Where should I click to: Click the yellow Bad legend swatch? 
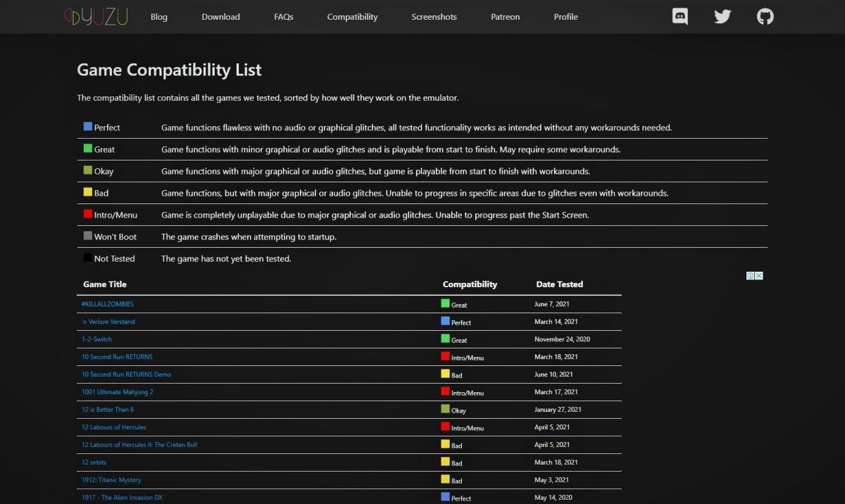pyautogui.click(x=88, y=192)
